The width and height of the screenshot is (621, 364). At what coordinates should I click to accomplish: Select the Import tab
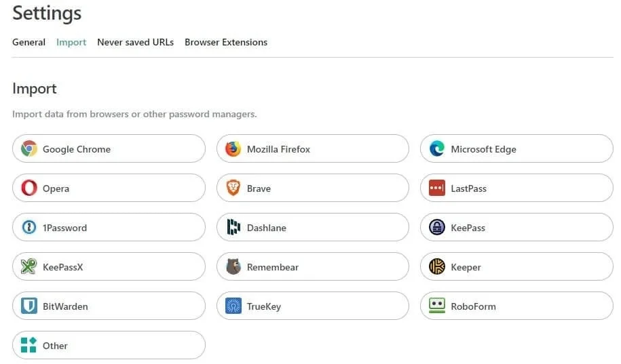(71, 42)
